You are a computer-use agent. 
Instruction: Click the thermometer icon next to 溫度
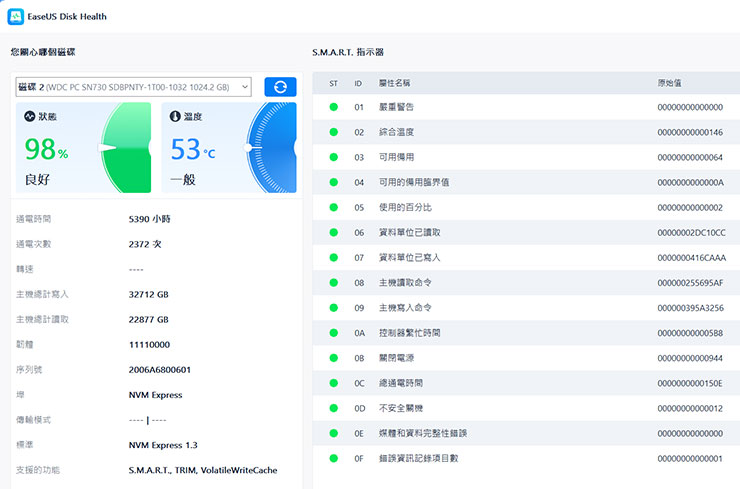175,116
